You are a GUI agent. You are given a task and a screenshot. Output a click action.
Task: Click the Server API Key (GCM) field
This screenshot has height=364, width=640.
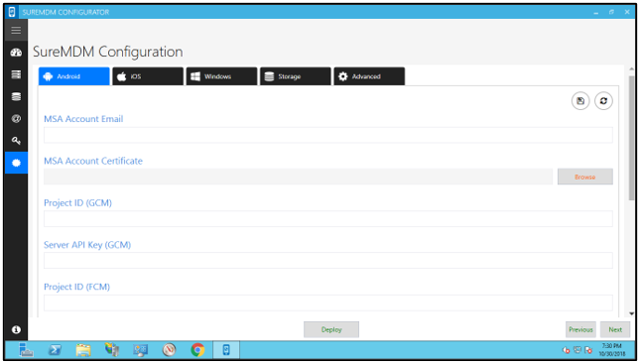pyautogui.click(x=328, y=260)
